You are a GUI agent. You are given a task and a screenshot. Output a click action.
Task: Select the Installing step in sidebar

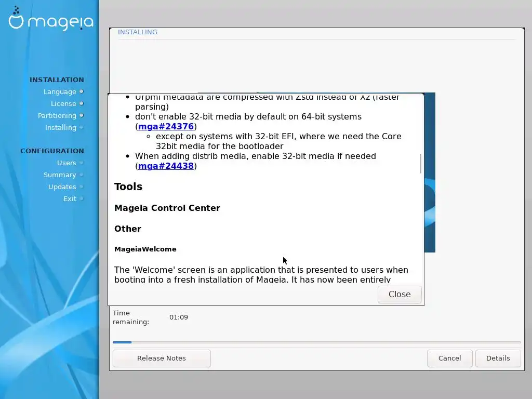61,127
